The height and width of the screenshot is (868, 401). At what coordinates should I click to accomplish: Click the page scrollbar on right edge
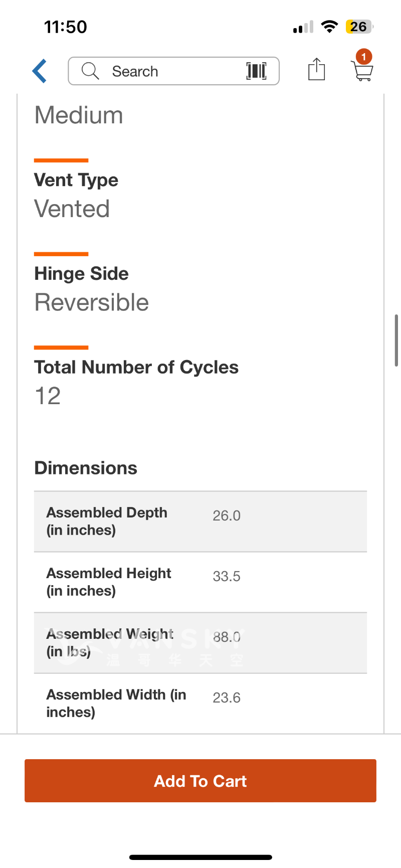396,340
